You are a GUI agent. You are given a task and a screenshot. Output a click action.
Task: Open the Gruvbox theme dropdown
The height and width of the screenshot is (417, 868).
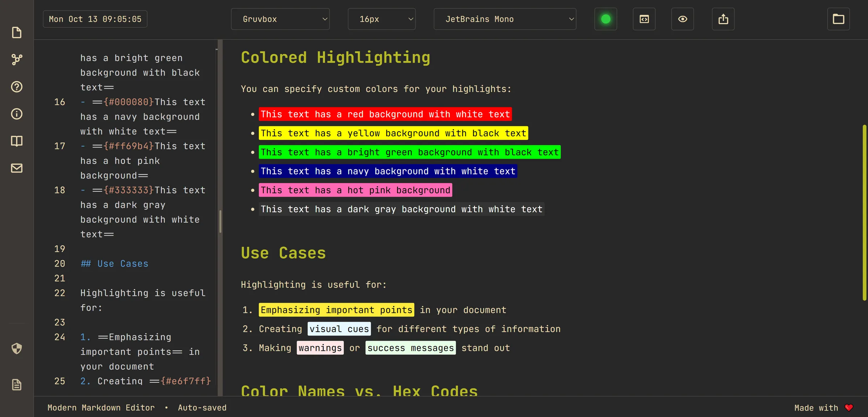[x=280, y=19]
